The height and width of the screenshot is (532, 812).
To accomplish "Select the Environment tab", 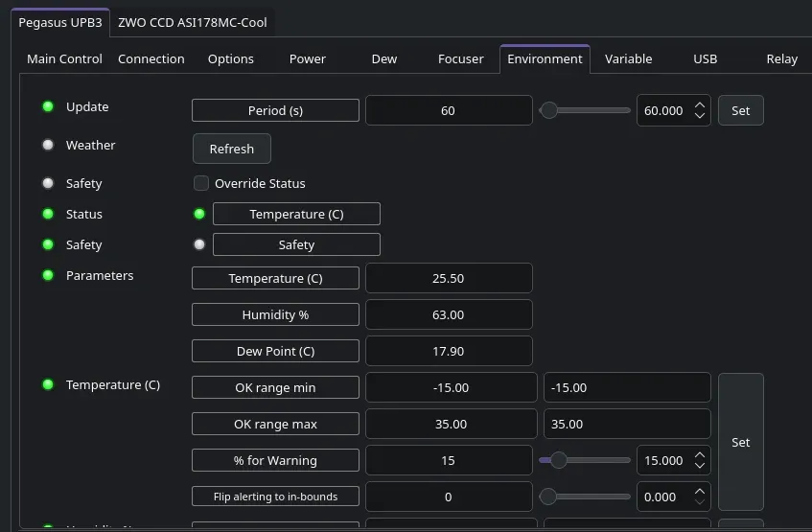I will [x=545, y=59].
